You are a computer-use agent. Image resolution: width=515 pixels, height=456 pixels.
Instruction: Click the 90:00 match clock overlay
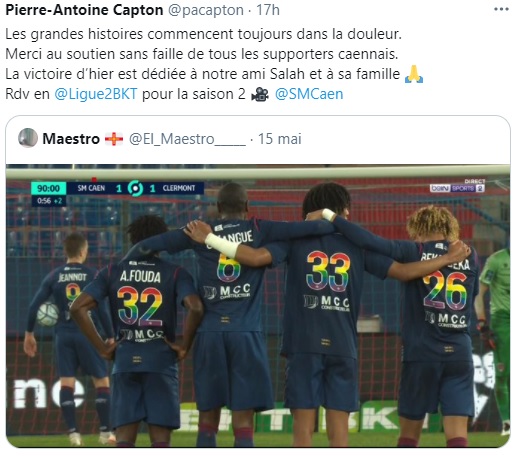point(48,188)
